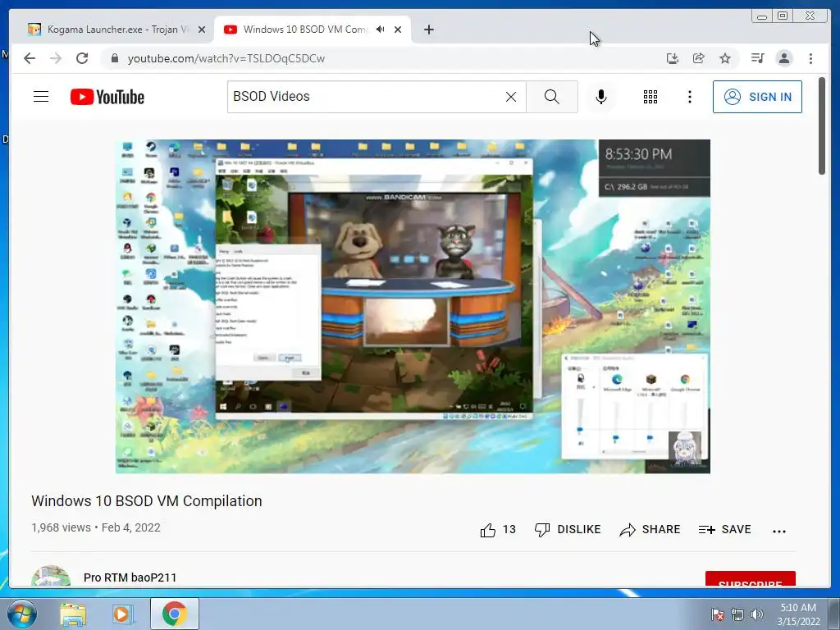
Task: Open the Windows Start menu
Action: tap(21, 614)
